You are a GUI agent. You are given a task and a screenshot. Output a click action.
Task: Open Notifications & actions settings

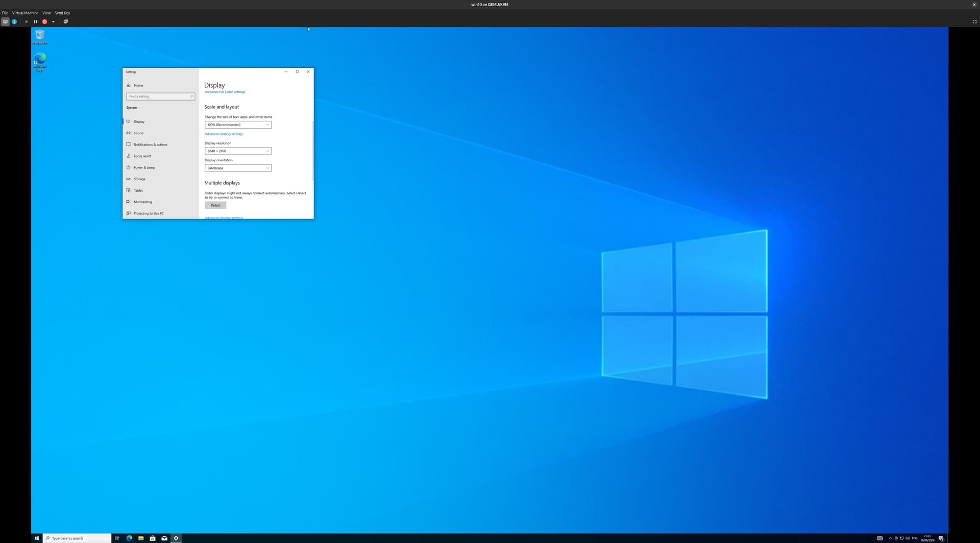pyautogui.click(x=161, y=144)
